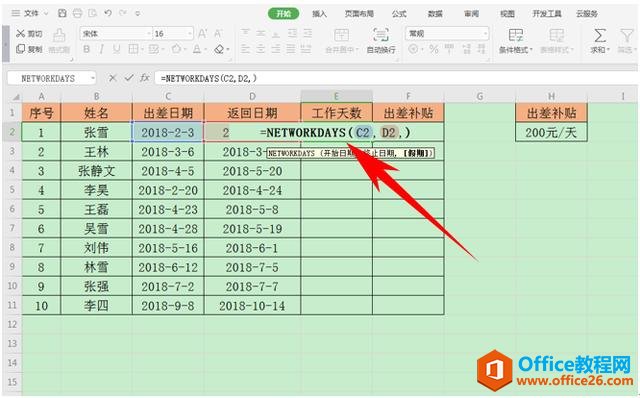
Task: Align text to top of cell
Action: pyautogui.click(x=245, y=33)
